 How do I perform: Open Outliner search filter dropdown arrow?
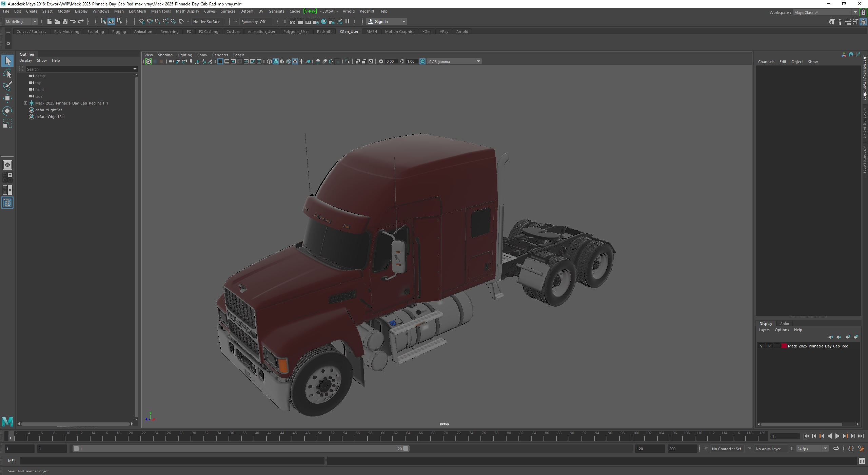tap(135, 69)
